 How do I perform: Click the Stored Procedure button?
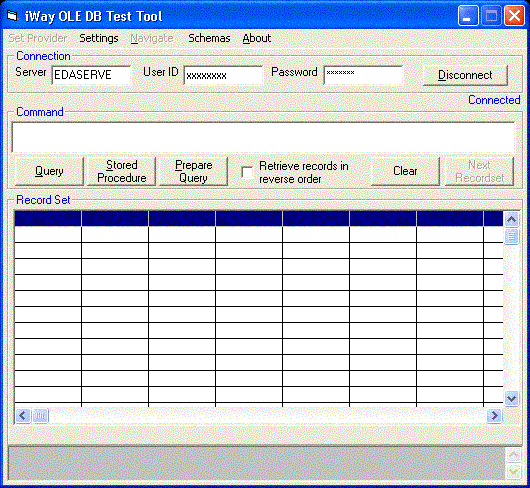tap(122, 171)
